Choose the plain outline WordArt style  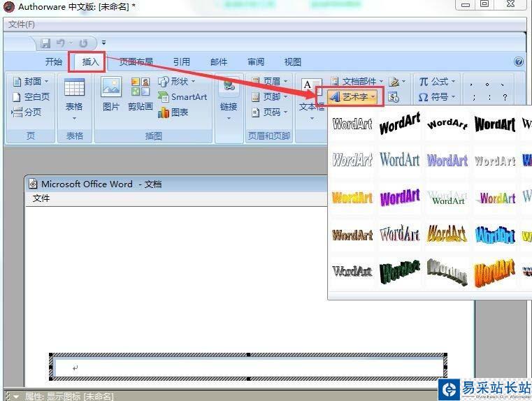[352, 124]
